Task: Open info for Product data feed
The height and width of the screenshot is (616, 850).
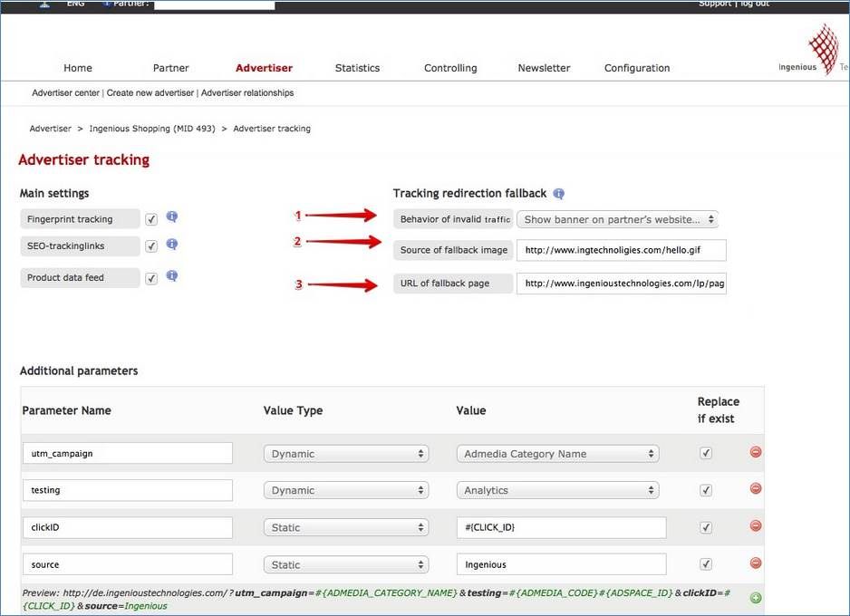Action: point(172,275)
